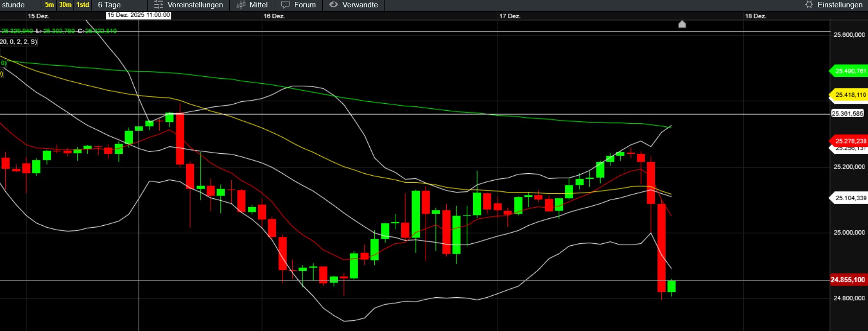Switch to 30m timeframe
The image size is (868, 331).
click(65, 5)
